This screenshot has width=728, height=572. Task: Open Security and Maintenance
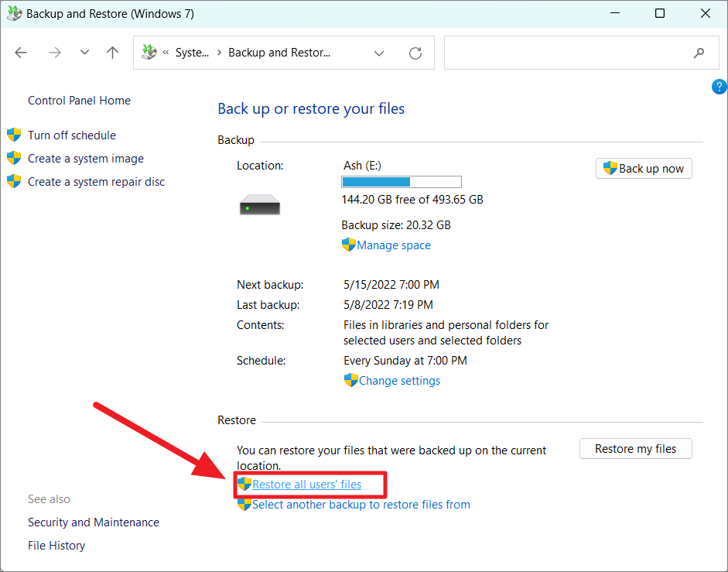tap(93, 522)
